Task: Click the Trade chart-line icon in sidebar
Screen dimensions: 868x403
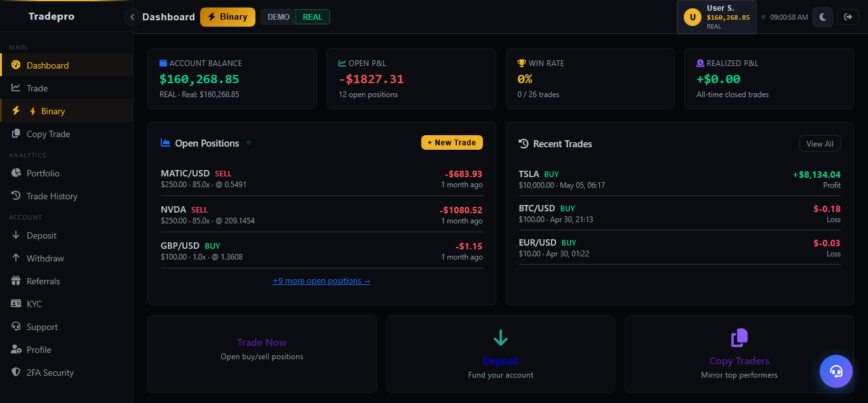Action: (x=16, y=88)
